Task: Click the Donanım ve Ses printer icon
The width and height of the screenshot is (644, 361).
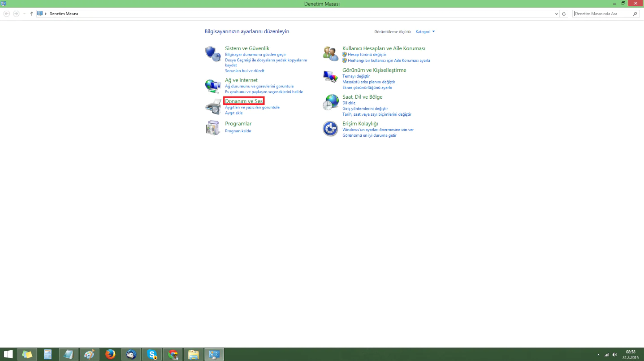Action: tap(212, 106)
